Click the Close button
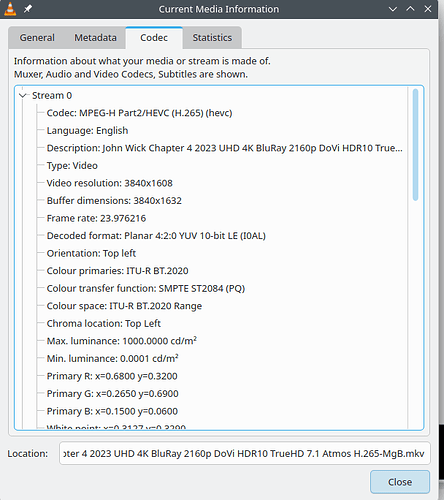Image resolution: width=444 pixels, height=500 pixels. 400,482
